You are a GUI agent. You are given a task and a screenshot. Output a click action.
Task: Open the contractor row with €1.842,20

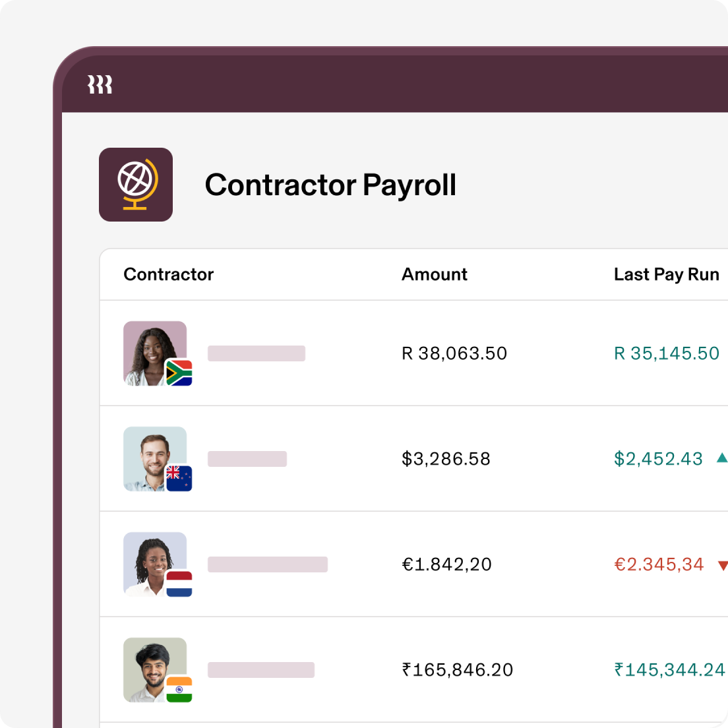[446, 564]
